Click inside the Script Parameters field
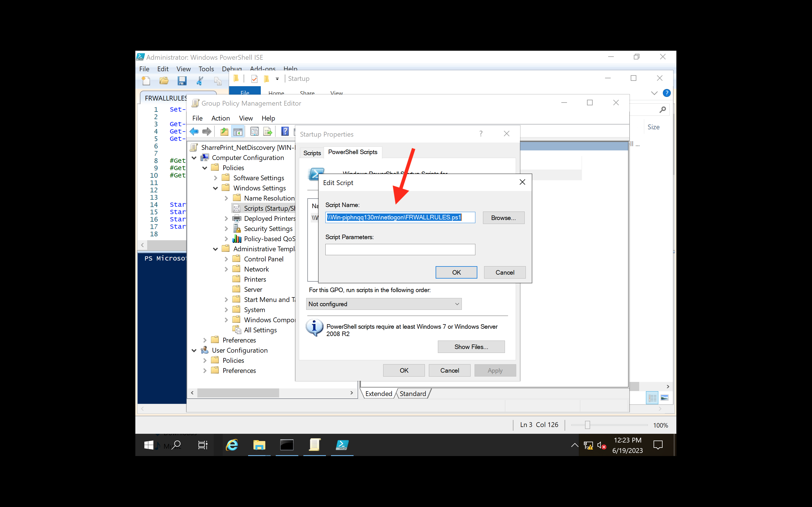Image resolution: width=812 pixels, height=507 pixels. click(x=400, y=249)
